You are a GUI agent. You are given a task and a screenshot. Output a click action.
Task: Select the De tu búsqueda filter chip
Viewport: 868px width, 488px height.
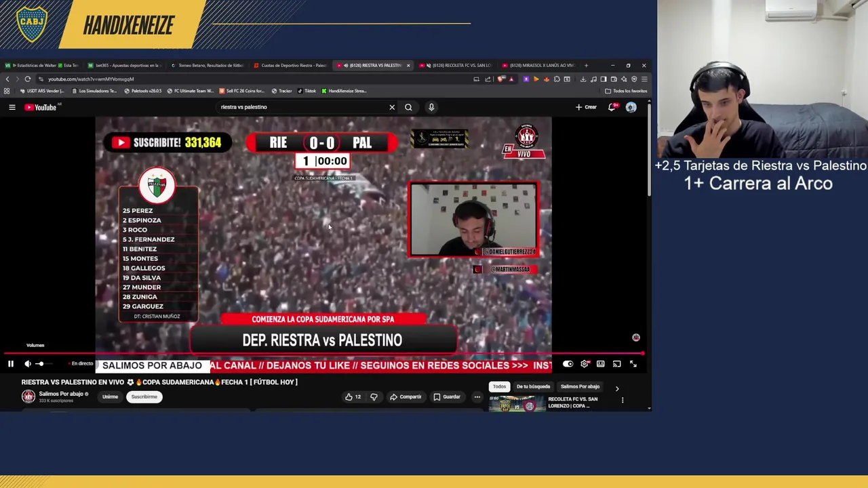pos(533,386)
